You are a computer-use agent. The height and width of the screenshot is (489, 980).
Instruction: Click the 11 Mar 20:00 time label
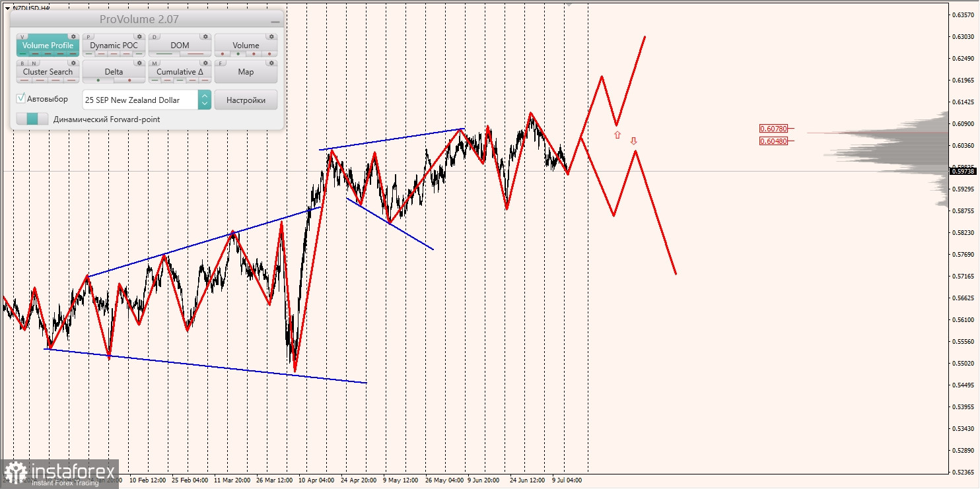(x=232, y=480)
